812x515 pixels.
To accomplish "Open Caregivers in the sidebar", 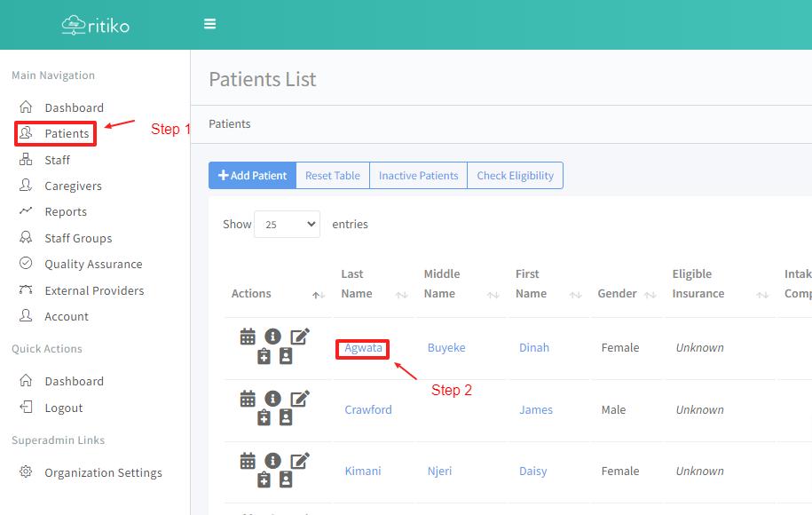I will point(73,186).
